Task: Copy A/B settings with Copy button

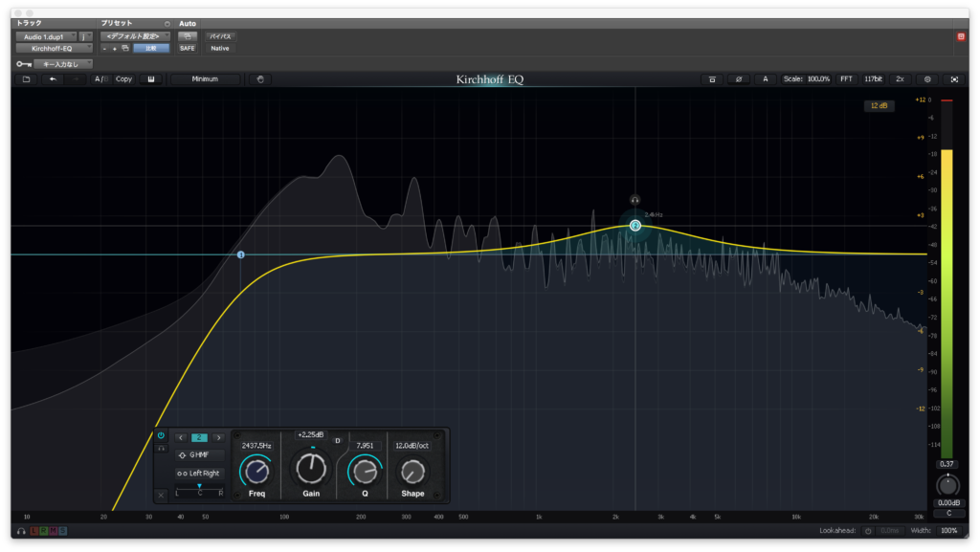Action: pos(123,79)
